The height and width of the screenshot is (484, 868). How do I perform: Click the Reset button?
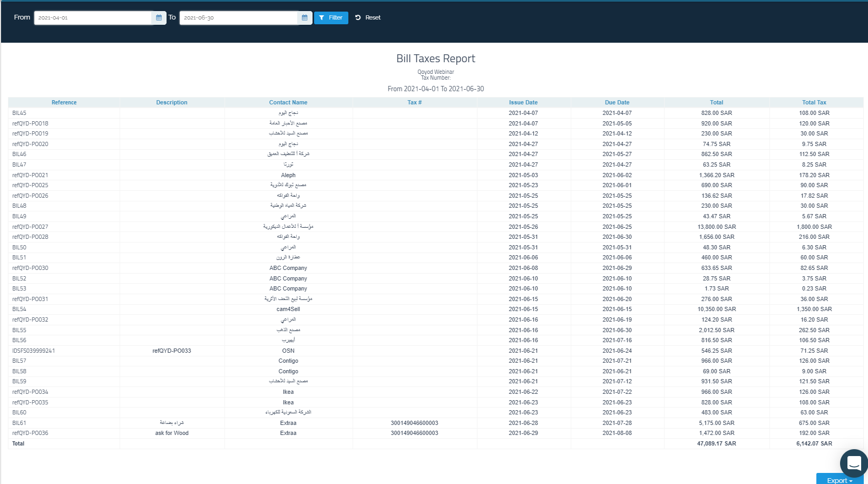(x=368, y=18)
